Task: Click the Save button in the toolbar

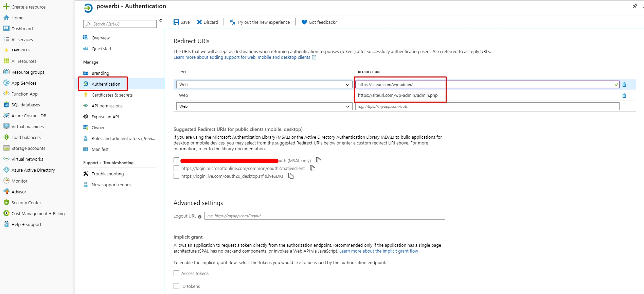Action: coord(182,22)
